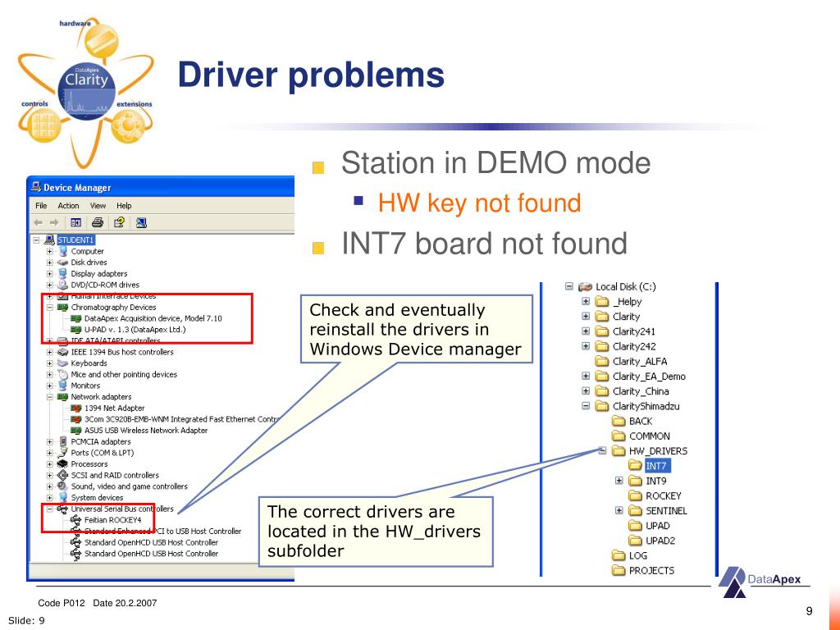Viewport: 840px width, 630px height.
Task: Click the Monitors device icon
Action: [x=62, y=386]
